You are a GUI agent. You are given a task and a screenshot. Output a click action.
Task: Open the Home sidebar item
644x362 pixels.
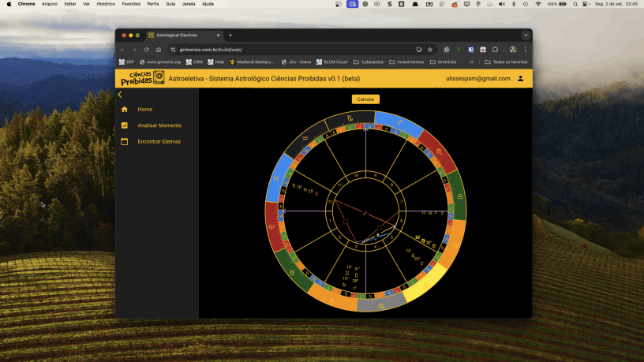click(x=144, y=110)
